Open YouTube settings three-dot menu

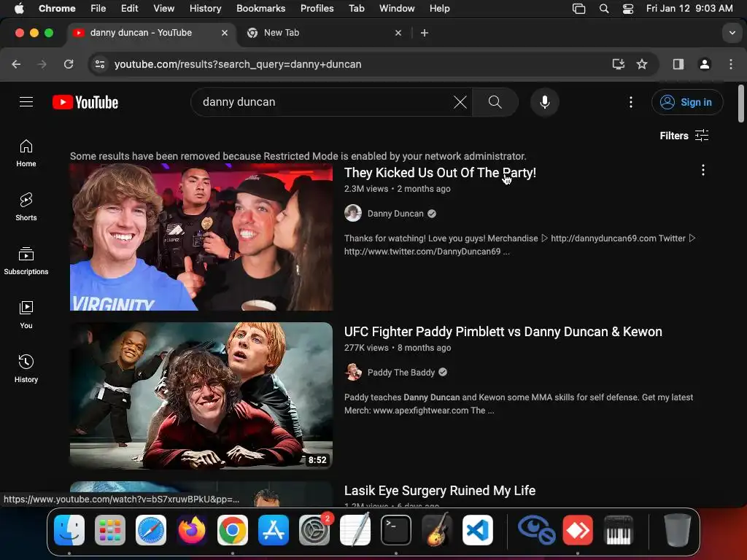tap(631, 102)
